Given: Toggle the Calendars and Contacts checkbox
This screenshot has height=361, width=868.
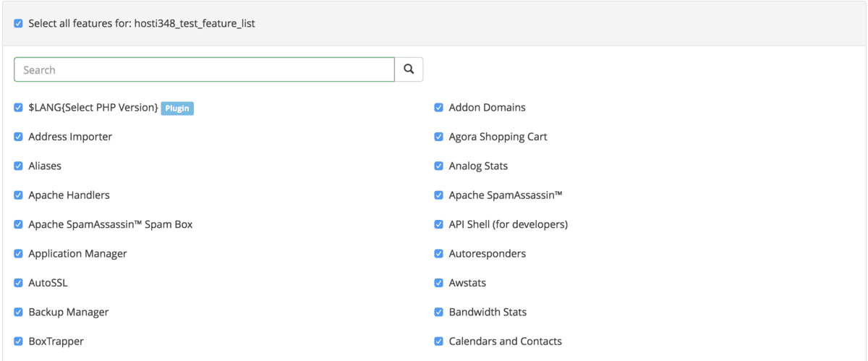Looking at the screenshot, I should [439, 341].
